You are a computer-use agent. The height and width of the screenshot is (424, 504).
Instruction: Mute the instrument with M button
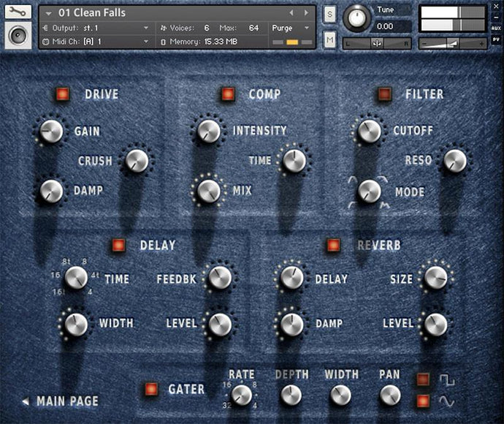pos(329,38)
